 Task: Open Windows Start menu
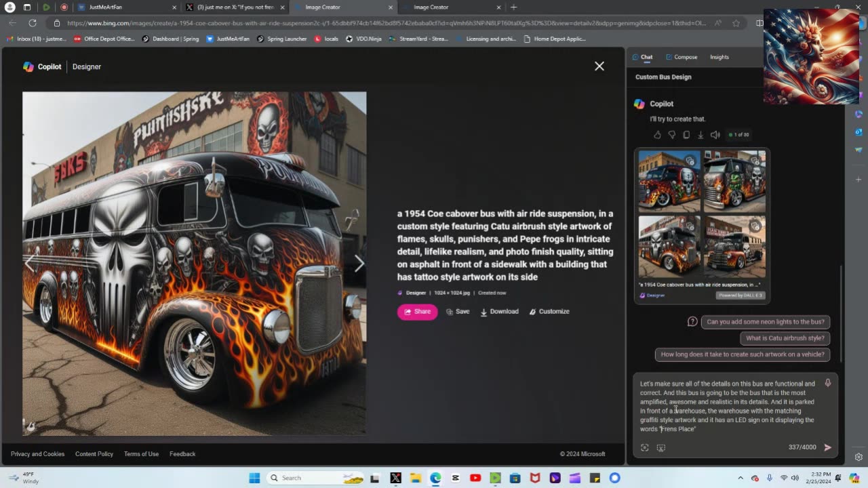pyautogui.click(x=254, y=478)
